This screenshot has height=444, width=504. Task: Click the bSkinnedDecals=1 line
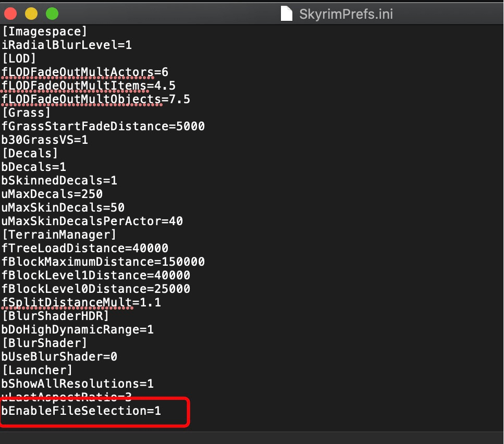point(59,180)
